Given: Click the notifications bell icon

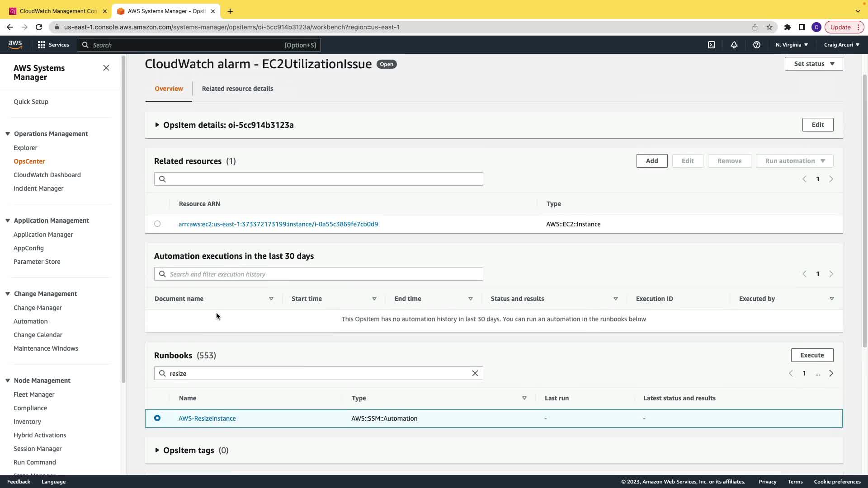Looking at the screenshot, I should pos(734,45).
